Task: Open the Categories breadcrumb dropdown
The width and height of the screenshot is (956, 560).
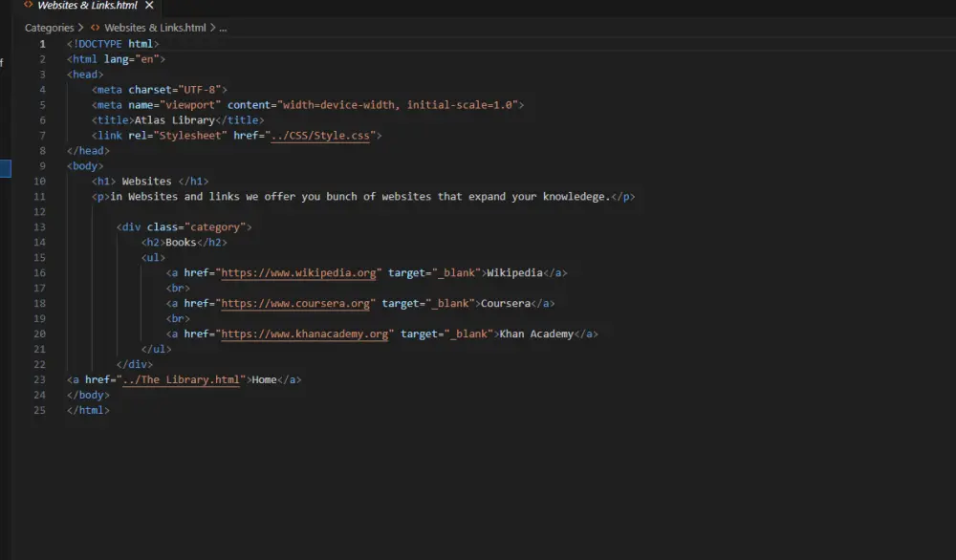Action: pyautogui.click(x=48, y=28)
